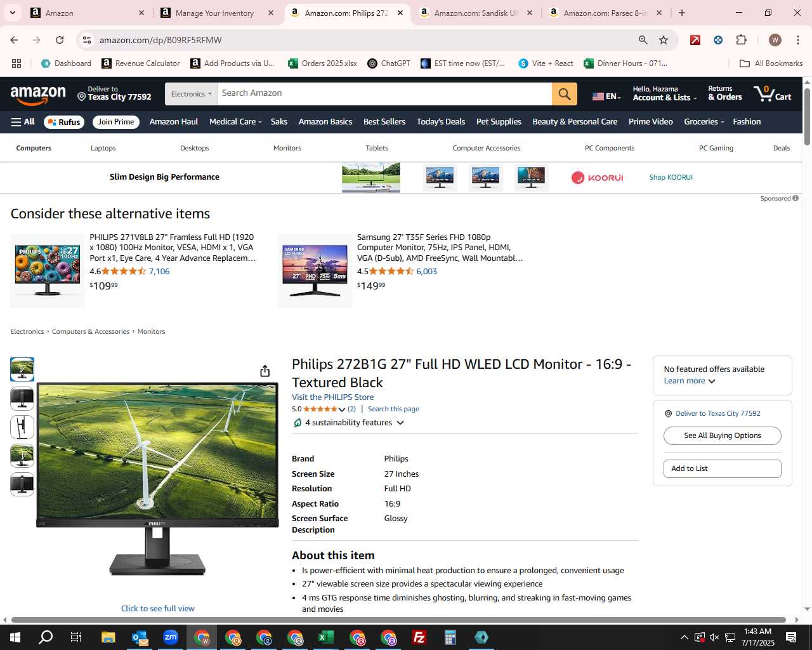Click the browser reload icon
Image resolution: width=812 pixels, height=650 pixels.
[60, 40]
